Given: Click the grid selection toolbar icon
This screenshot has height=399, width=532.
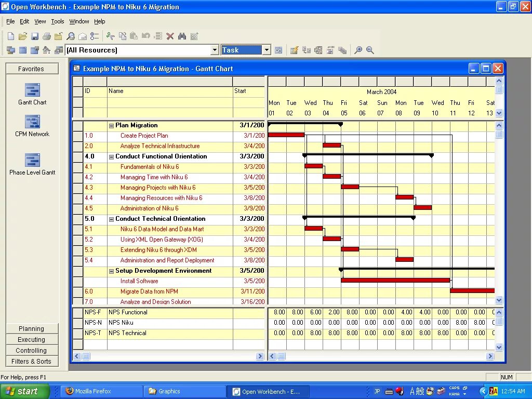Looking at the screenshot, I should 194,36.
